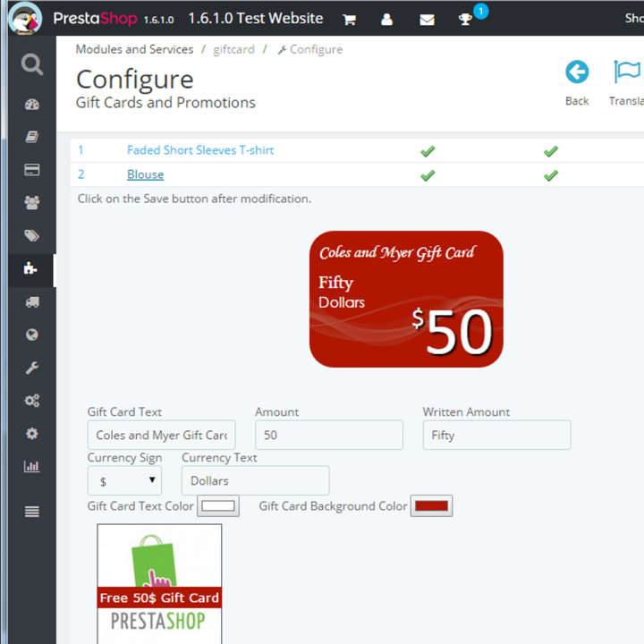The image size is (644, 644).
Task: Click the sidebar search magnifier
Action: pos(32,64)
